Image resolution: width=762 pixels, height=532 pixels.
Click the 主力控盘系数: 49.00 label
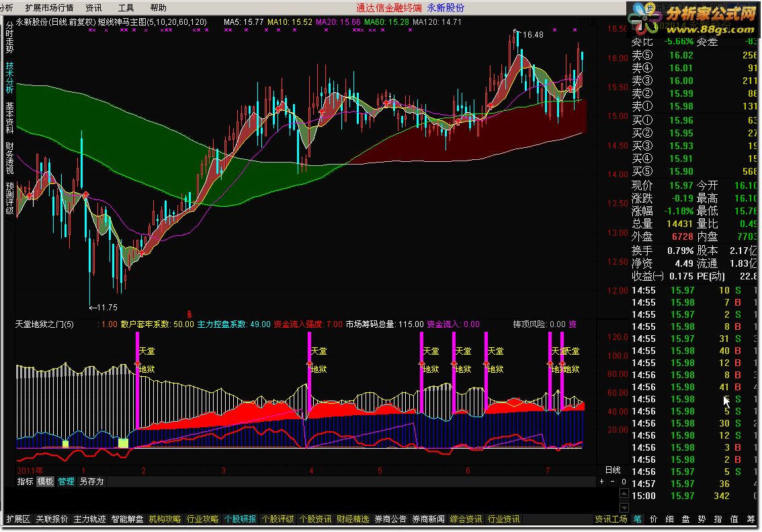234,324
